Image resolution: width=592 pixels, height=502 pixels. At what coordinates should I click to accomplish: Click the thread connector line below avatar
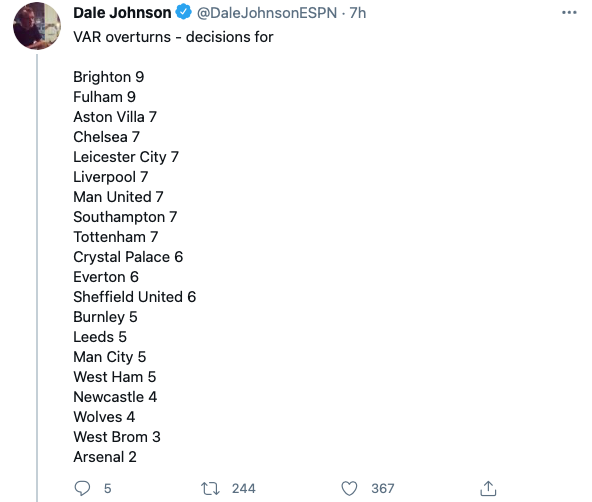37,278
